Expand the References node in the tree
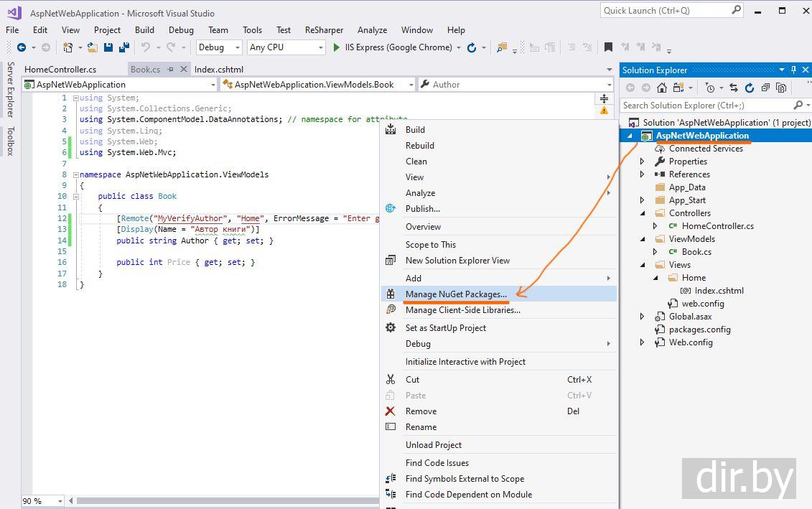Image resolution: width=812 pixels, height=509 pixels. coord(643,174)
